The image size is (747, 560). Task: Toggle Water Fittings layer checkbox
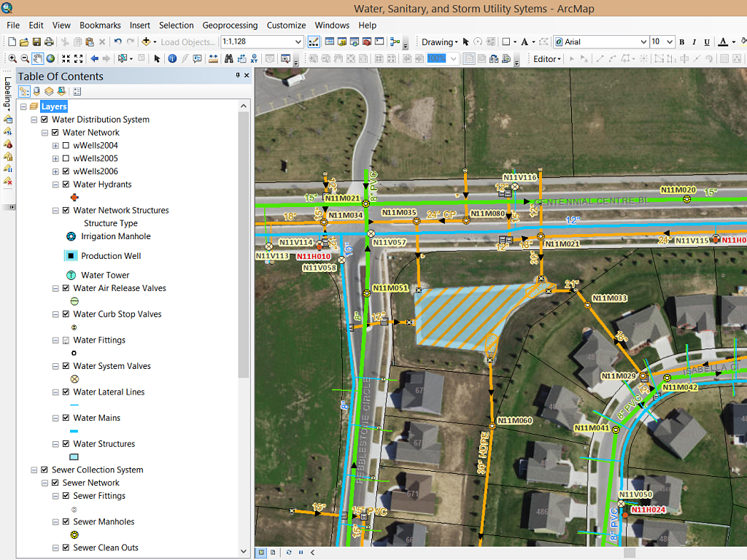(66, 341)
